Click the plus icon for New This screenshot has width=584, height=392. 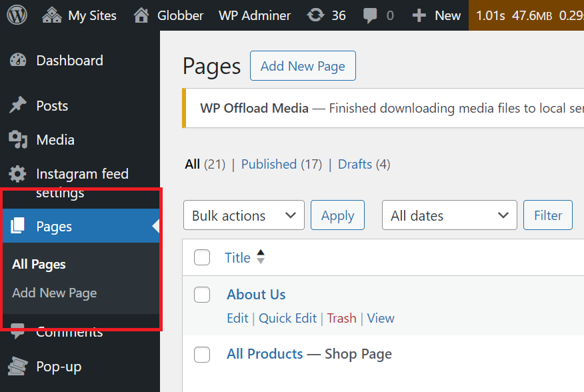pyautogui.click(x=419, y=15)
